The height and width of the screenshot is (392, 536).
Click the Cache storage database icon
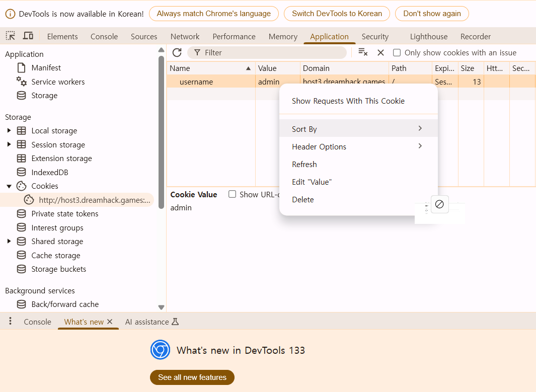21,255
